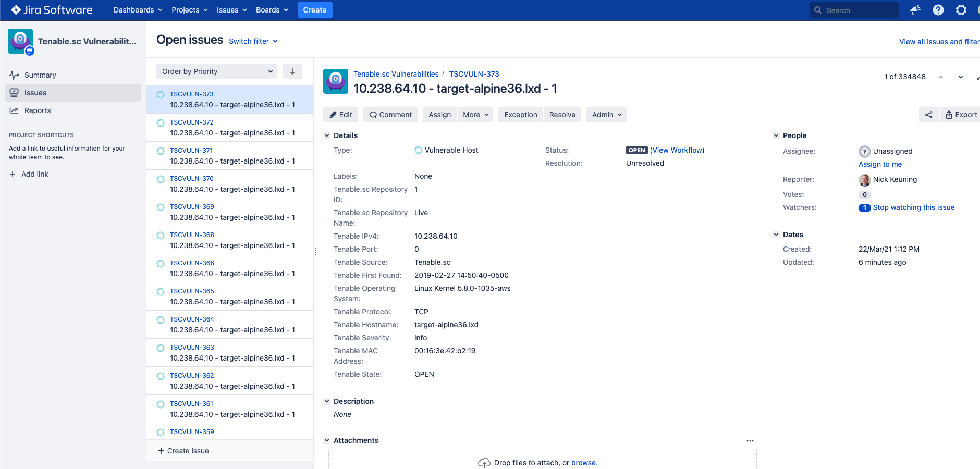980x469 pixels.
Task: Open View Workflow link
Action: (x=677, y=150)
